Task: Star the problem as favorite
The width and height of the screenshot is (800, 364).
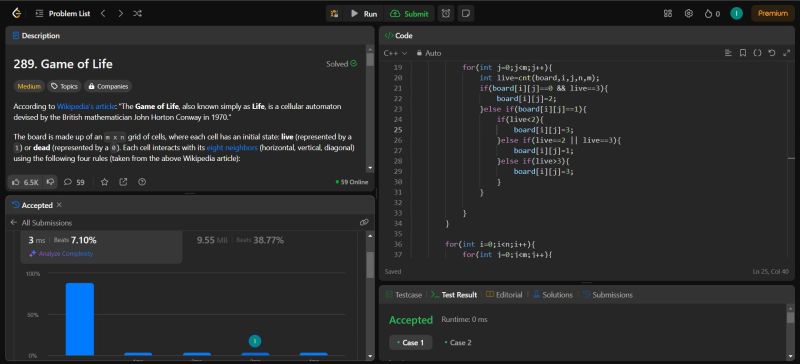Action: (104, 182)
